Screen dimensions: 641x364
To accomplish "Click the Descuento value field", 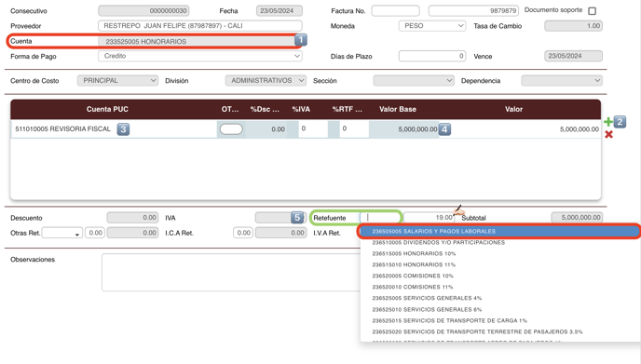I will pyautogui.click(x=132, y=218).
